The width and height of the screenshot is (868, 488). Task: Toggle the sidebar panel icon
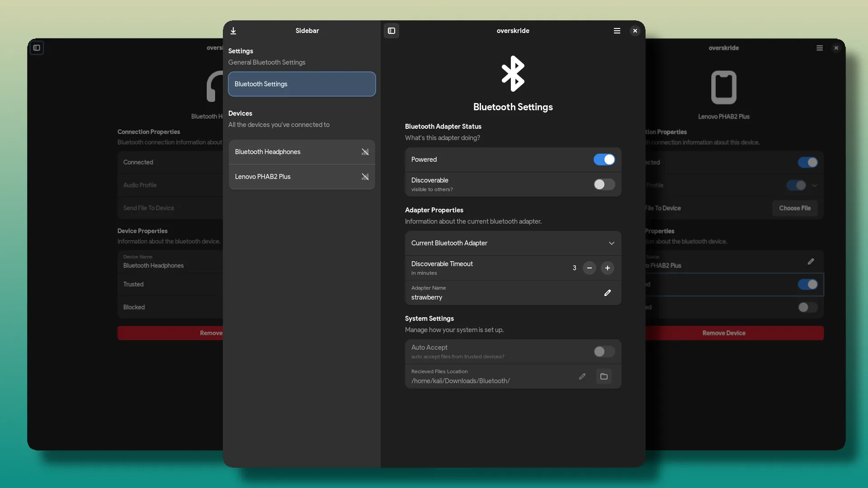coord(392,31)
